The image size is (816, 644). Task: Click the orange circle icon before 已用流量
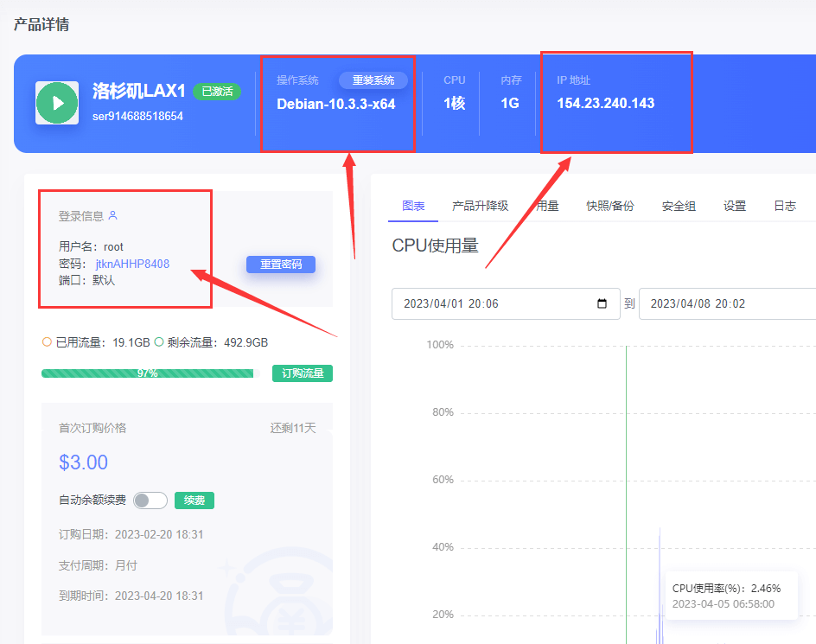pyautogui.click(x=48, y=341)
